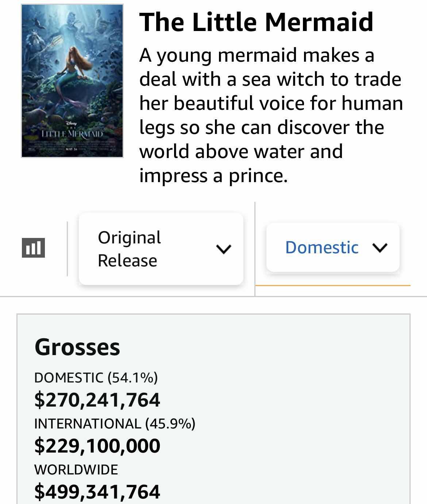Open the Original Release dropdown
The width and height of the screenshot is (427, 504).
(161, 249)
